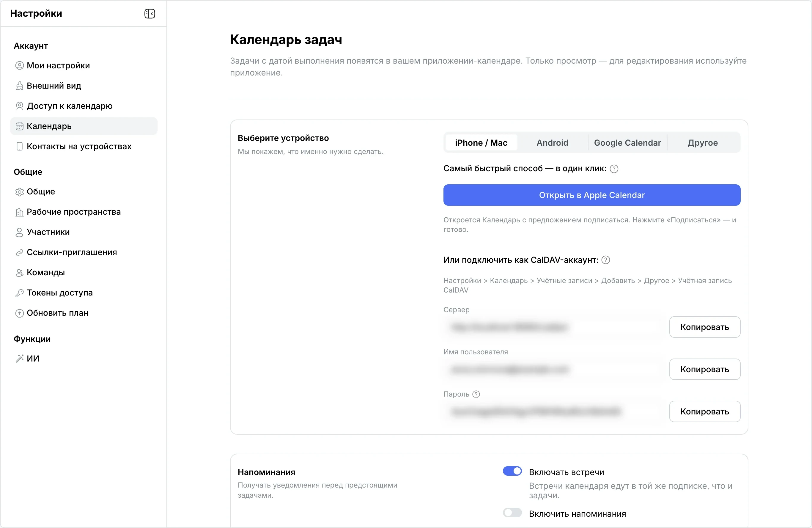Disable the Включать встречи toggle

(x=512, y=471)
